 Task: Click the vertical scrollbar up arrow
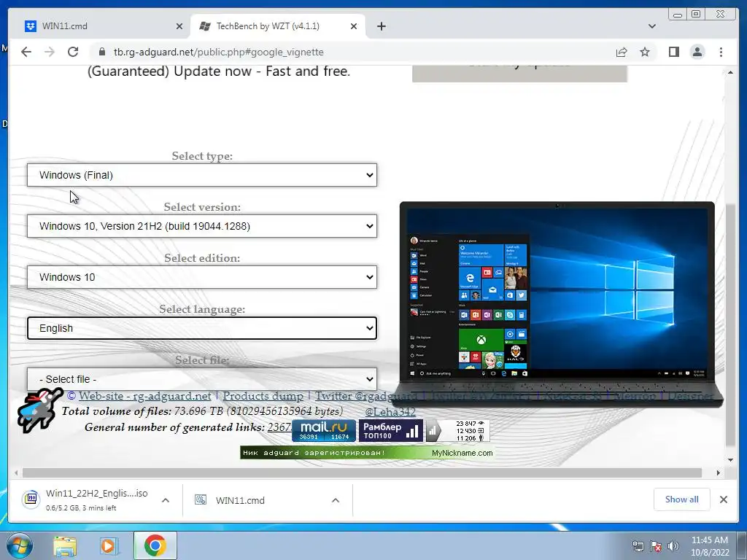pyautogui.click(x=730, y=72)
